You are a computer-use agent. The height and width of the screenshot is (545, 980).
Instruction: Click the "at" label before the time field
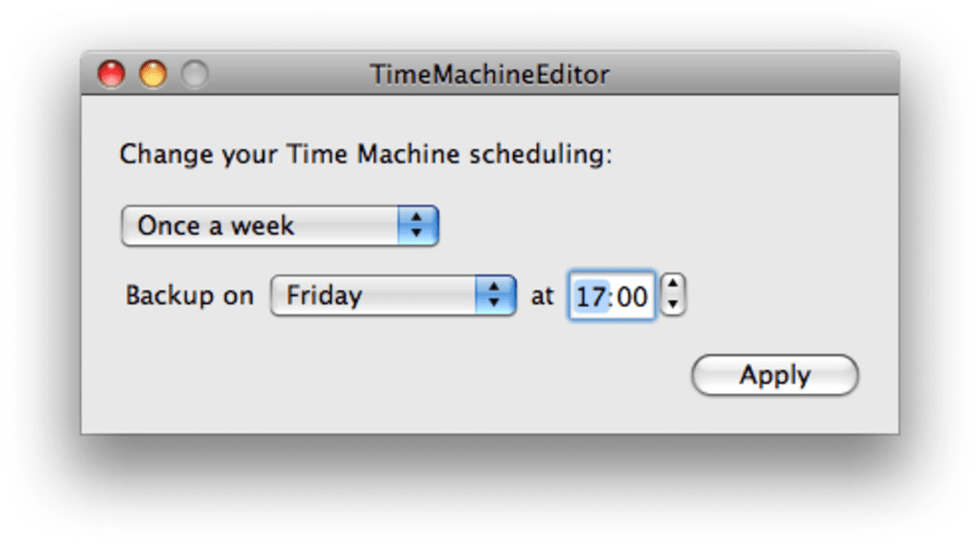click(542, 295)
